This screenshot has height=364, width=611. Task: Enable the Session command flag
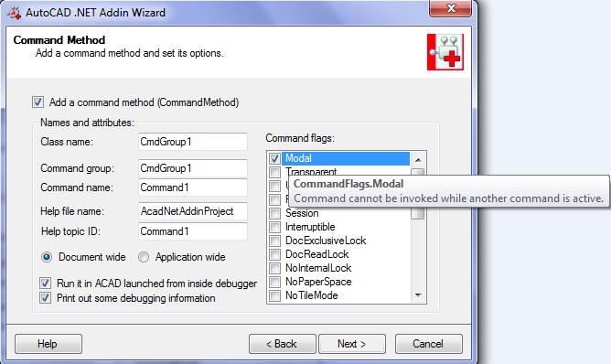pyautogui.click(x=274, y=214)
